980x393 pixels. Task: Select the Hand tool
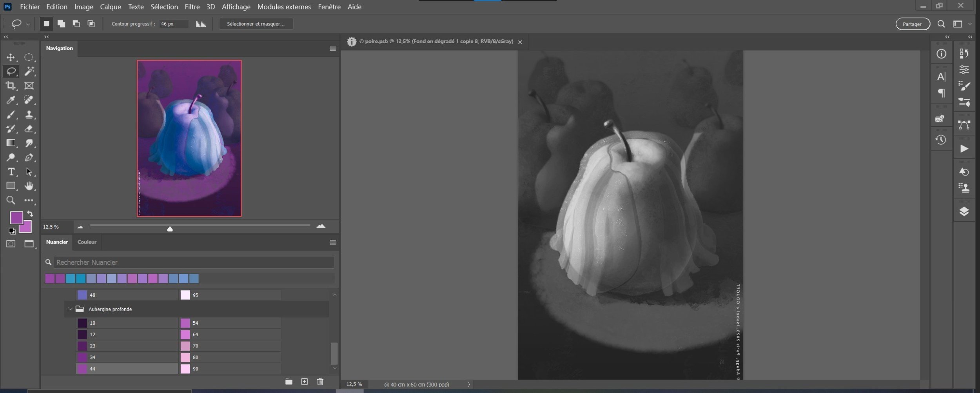pos(29,186)
